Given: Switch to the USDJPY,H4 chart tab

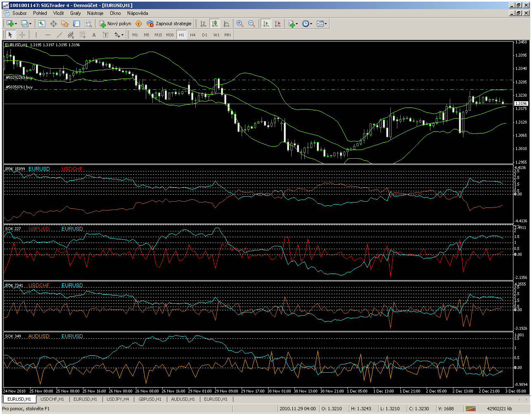Looking at the screenshot, I should 118,399.
